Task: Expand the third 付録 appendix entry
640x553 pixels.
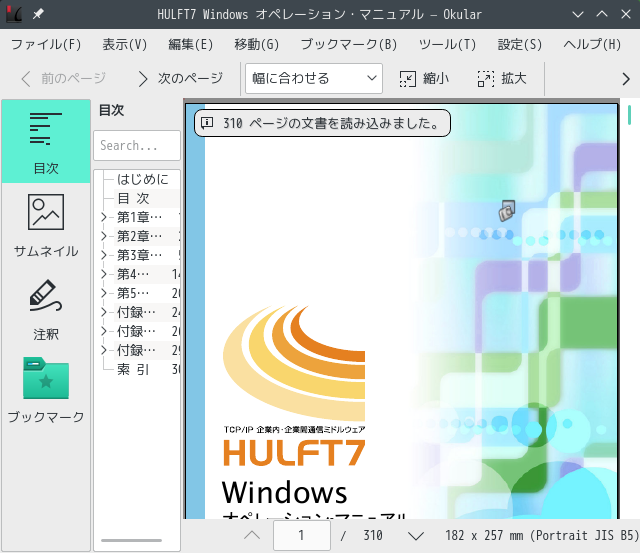Action: click(x=104, y=350)
